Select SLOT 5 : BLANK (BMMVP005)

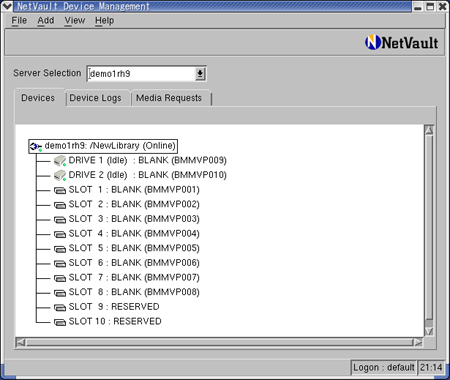pyautogui.click(x=127, y=248)
